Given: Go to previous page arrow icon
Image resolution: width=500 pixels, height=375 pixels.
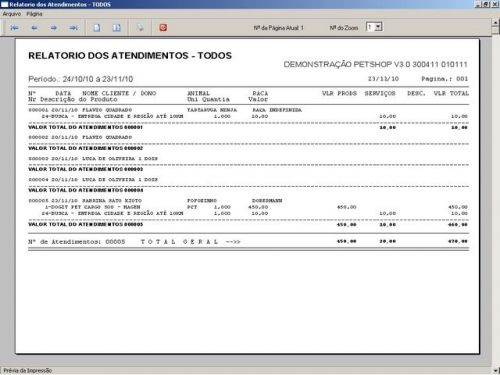Looking at the screenshot, I should (x=34, y=28).
